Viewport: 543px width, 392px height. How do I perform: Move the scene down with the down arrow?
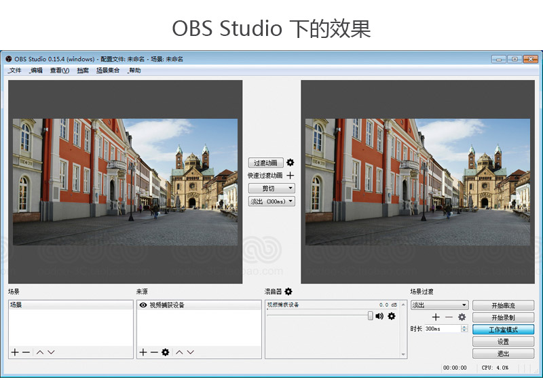pos(52,352)
